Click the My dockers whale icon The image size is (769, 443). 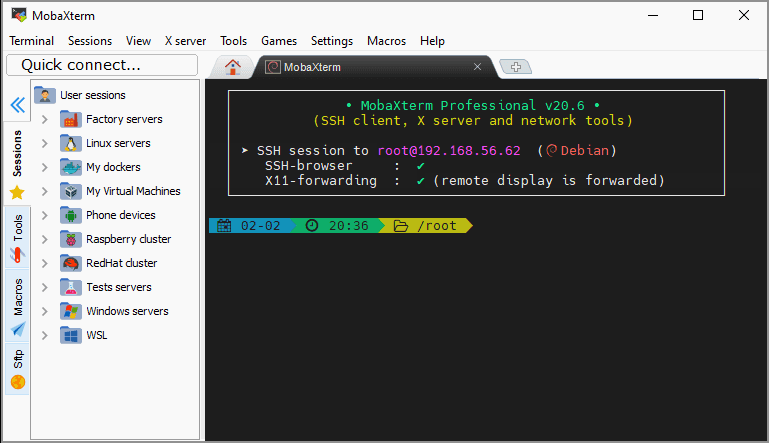click(70, 167)
